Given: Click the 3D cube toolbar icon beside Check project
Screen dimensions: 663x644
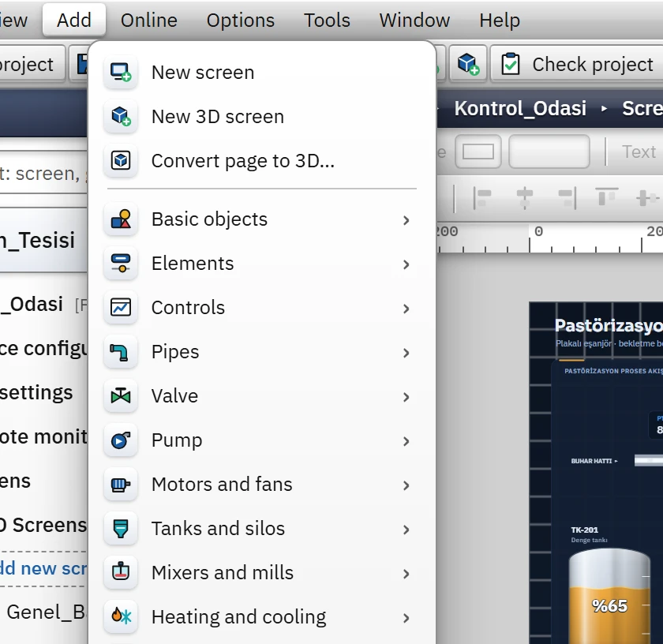Looking at the screenshot, I should (x=468, y=64).
